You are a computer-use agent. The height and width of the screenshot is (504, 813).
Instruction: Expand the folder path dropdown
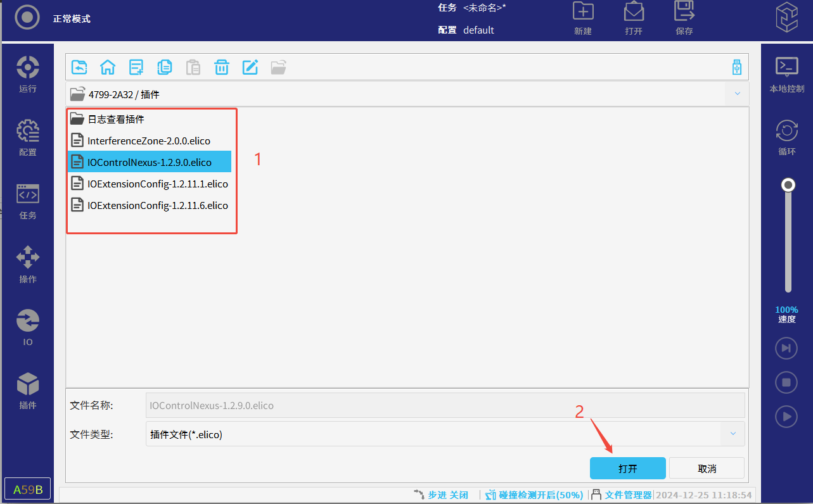tap(737, 94)
